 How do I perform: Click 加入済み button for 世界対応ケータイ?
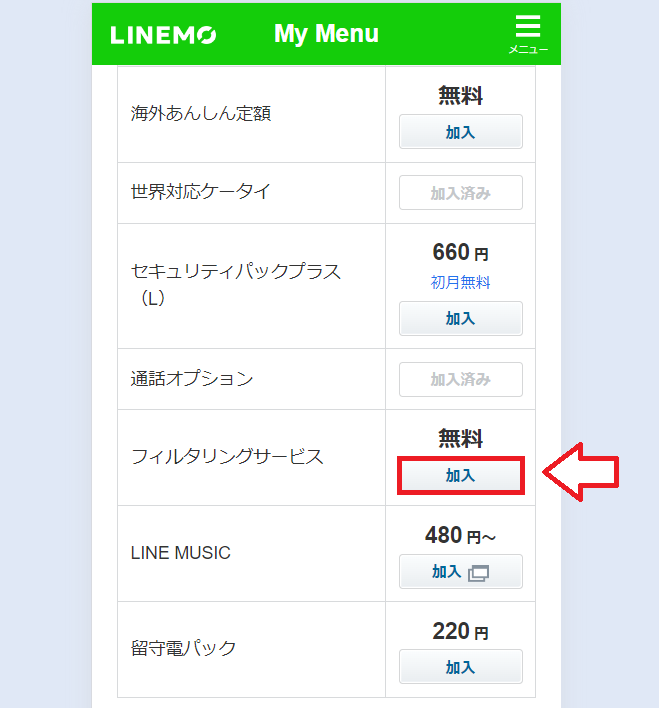[460, 193]
